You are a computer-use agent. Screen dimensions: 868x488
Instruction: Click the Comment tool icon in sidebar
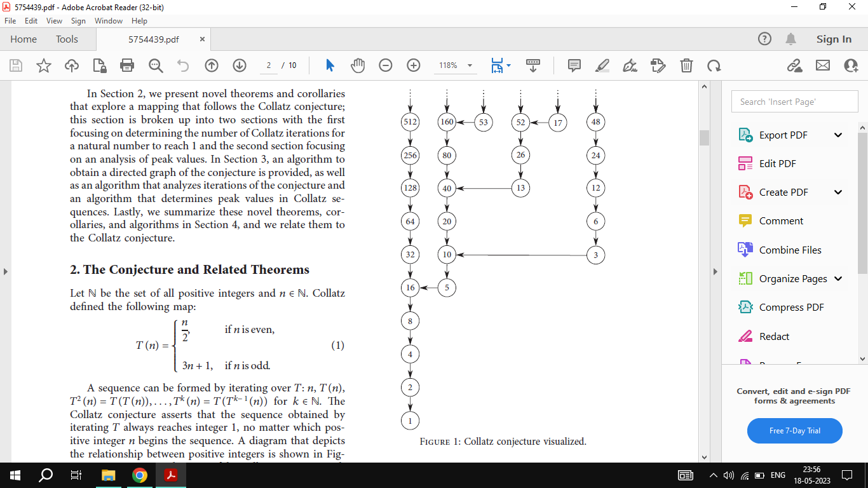coord(745,220)
